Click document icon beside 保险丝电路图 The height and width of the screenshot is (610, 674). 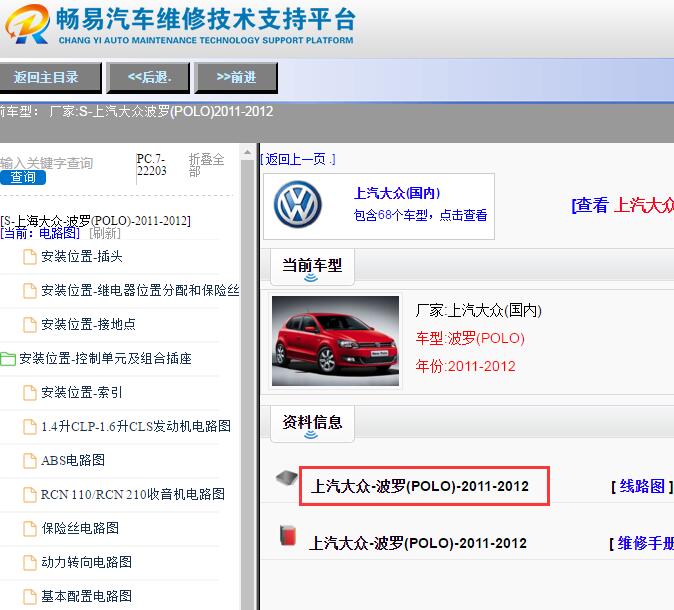(x=30, y=528)
